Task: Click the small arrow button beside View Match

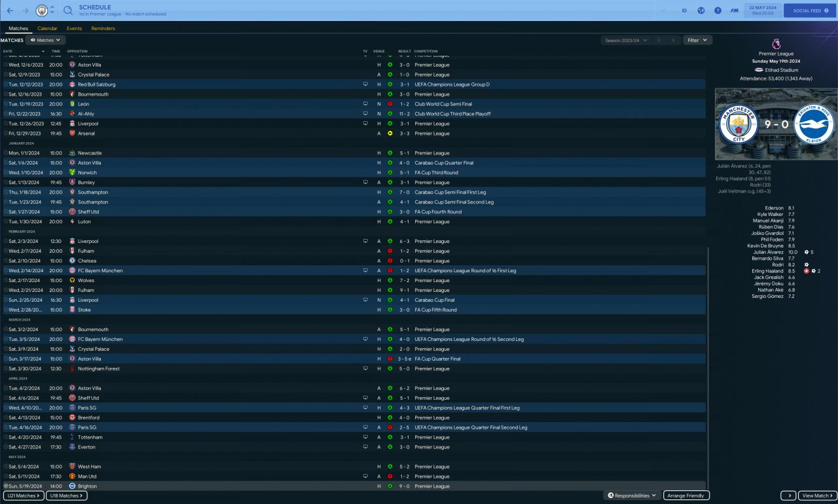Action: (788, 495)
